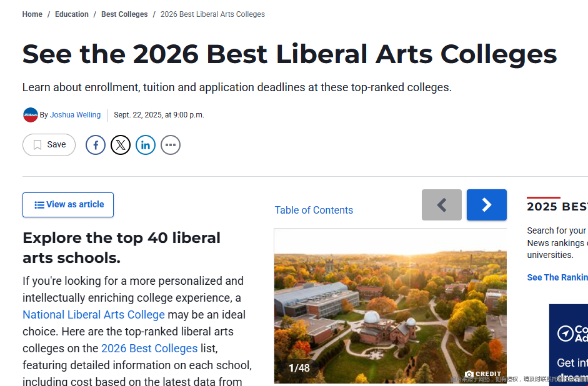Click the 1/48 slide counter overlay
Image resolution: width=588 pixels, height=386 pixels.
[x=299, y=368]
